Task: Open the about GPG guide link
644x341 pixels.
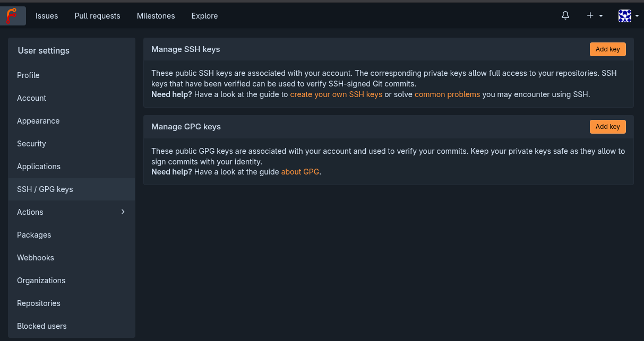Action: 300,172
